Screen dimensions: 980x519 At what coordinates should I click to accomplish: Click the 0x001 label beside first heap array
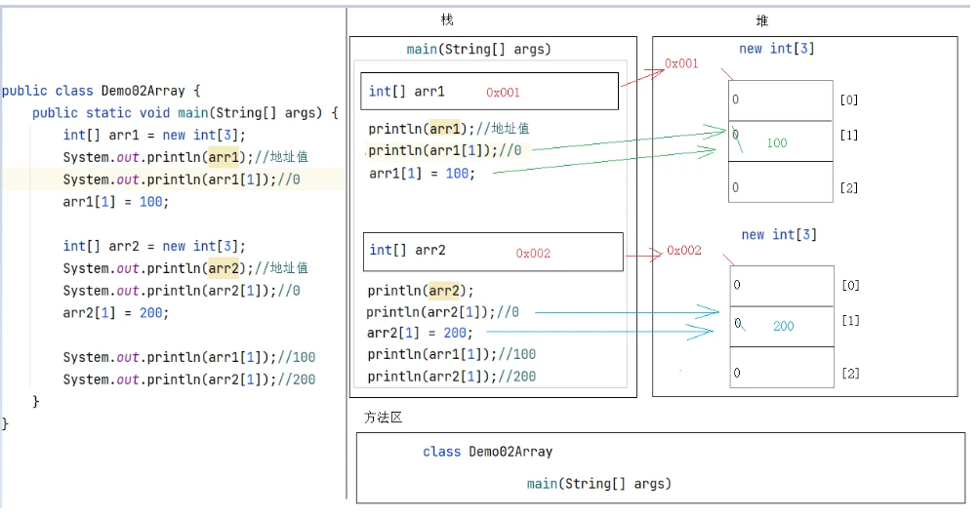[x=681, y=63]
